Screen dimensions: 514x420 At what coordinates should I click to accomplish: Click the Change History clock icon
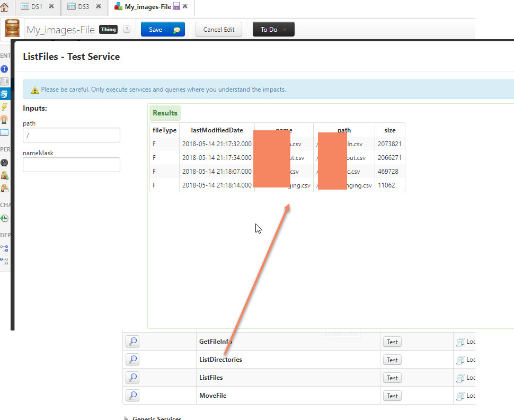click(x=4, y=218)
